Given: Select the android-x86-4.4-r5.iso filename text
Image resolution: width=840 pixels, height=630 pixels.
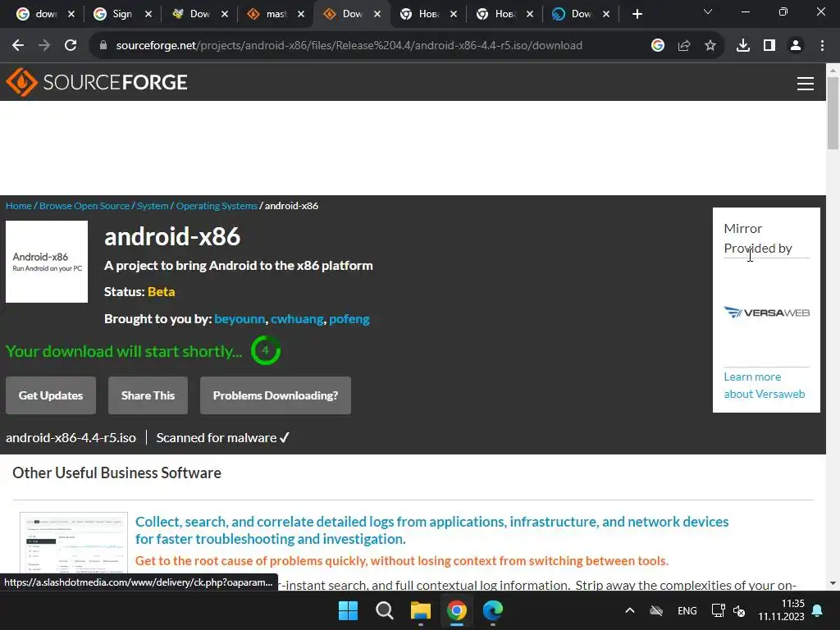Looking at the screenshot, I should [x=71, y=438].
